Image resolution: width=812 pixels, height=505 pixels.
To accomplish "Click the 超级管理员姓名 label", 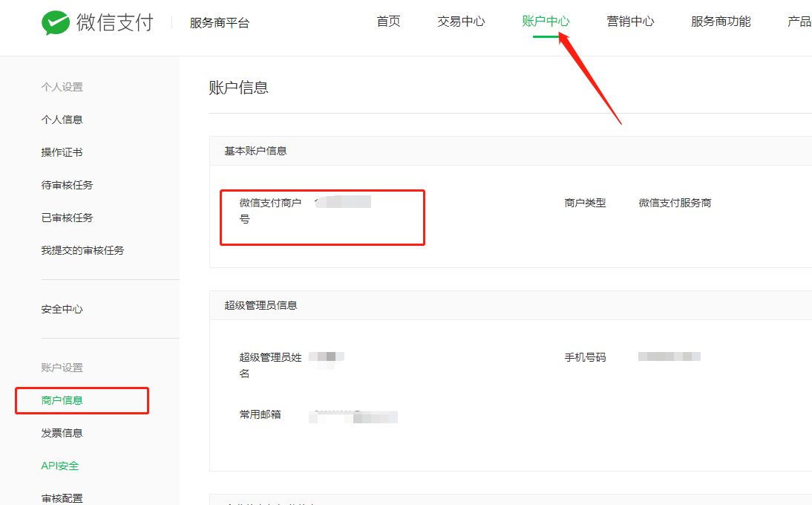I will coord(270,365).
